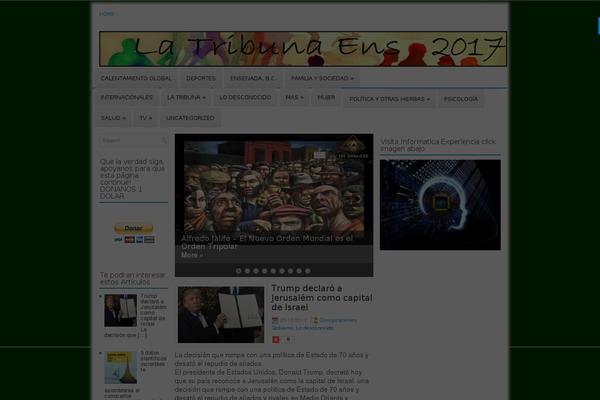Click the AI head image under Informatica Experiencia

(x=440, y=205)
